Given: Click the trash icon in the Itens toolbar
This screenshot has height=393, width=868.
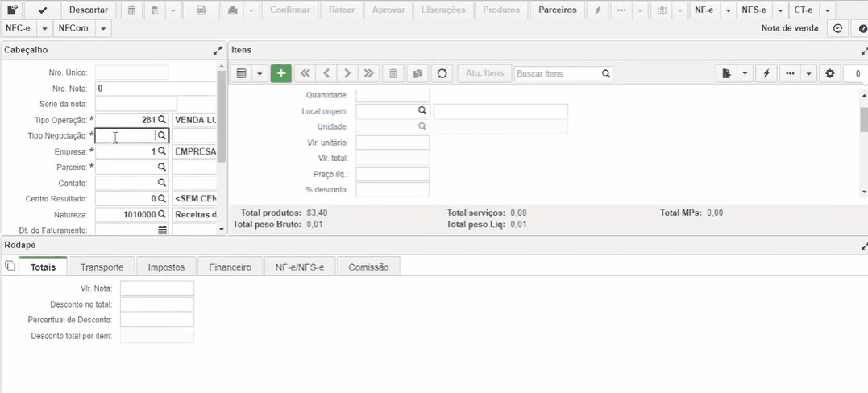Looking at the screenshot, I should pos(393,73).
